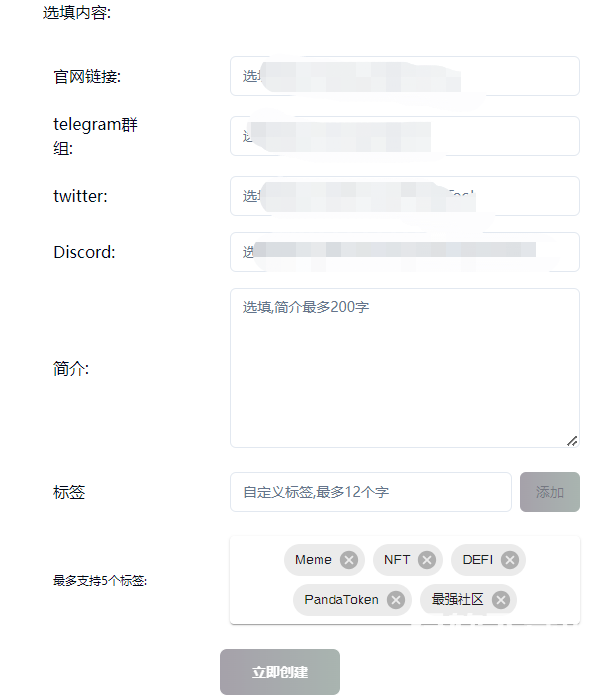Click into the Discord input field
The width and height of the screenshot is (612, 696).
click(x=404, y=252)
